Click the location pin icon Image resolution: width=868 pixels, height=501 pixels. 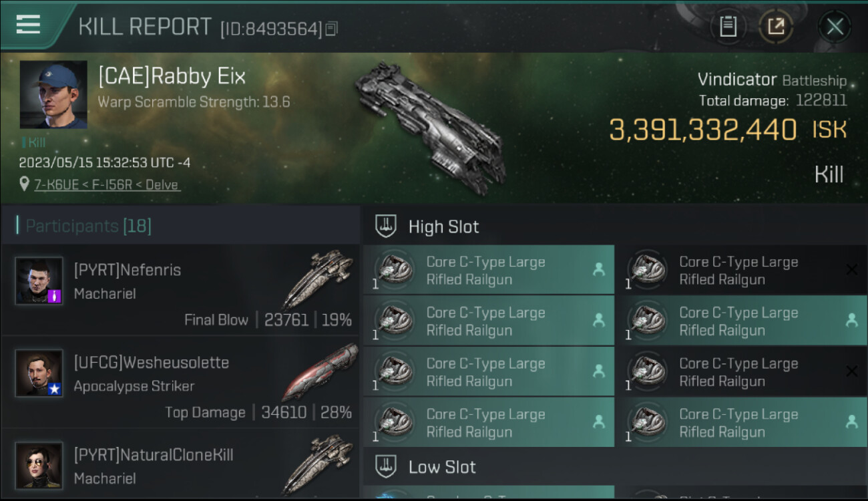coord(25,184)
